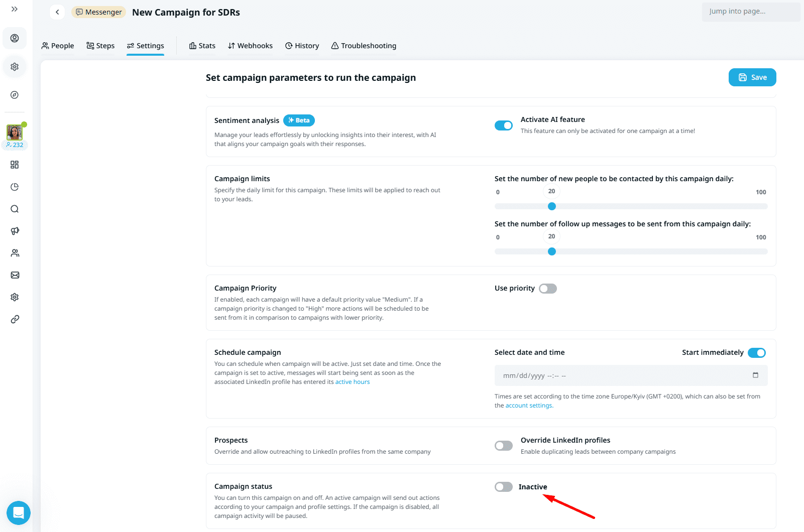Switch to the Steps tab
The image size is (804, 532).
point(100,46)
